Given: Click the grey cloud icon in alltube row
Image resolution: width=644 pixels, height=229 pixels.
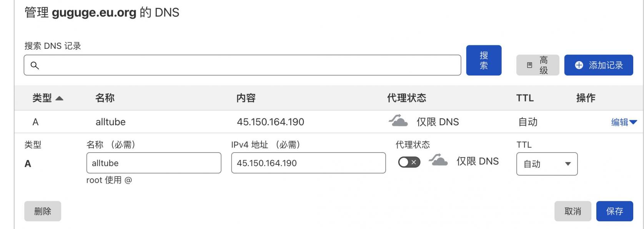Looking at the screenshot, I should [398, 121].
